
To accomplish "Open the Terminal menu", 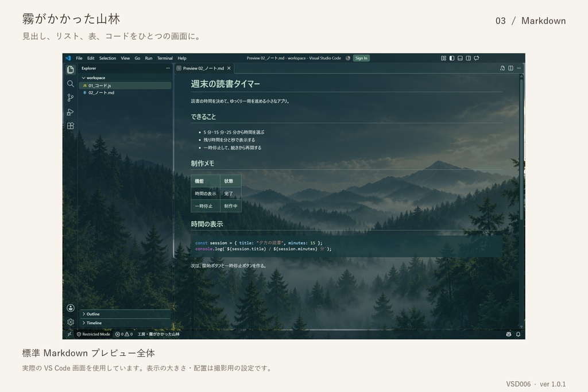I will click(165, 58).
